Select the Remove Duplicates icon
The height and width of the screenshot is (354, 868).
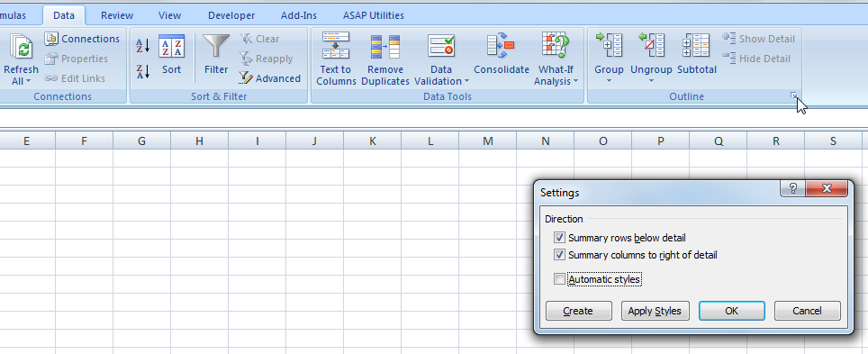pyautogui.click(x=385, y=46)
